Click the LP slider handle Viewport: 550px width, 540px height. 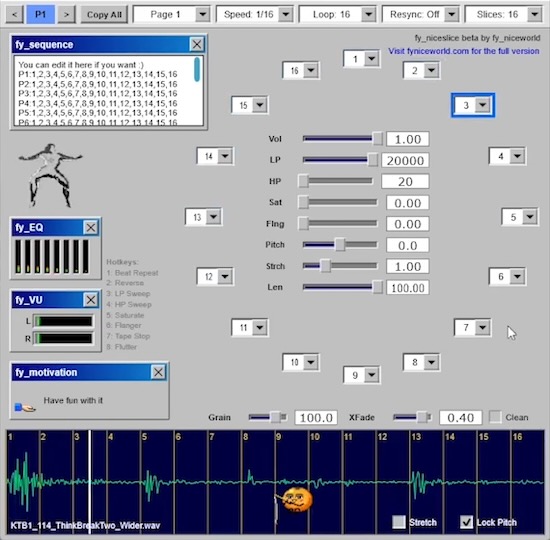(x=373, y=160)
